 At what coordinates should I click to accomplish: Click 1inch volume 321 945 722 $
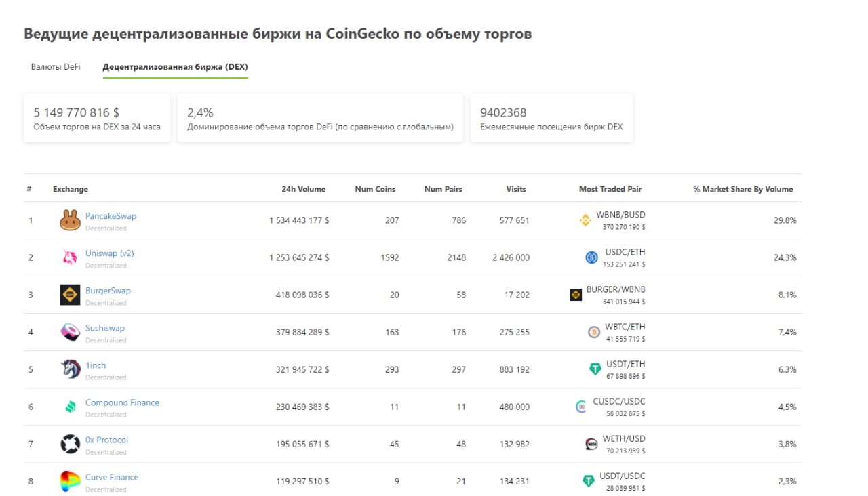pyautogui.click(x=302, y=369)
